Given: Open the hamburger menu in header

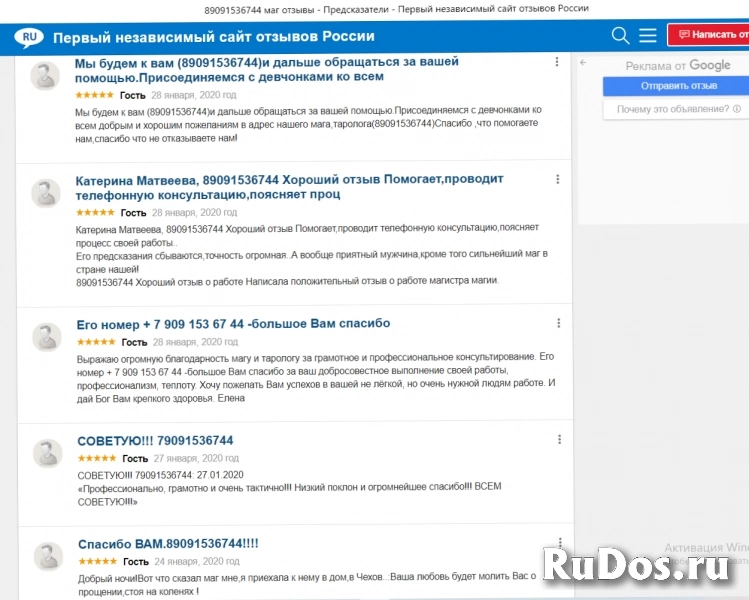Looking at the screenshot, I should pos(648,36).
